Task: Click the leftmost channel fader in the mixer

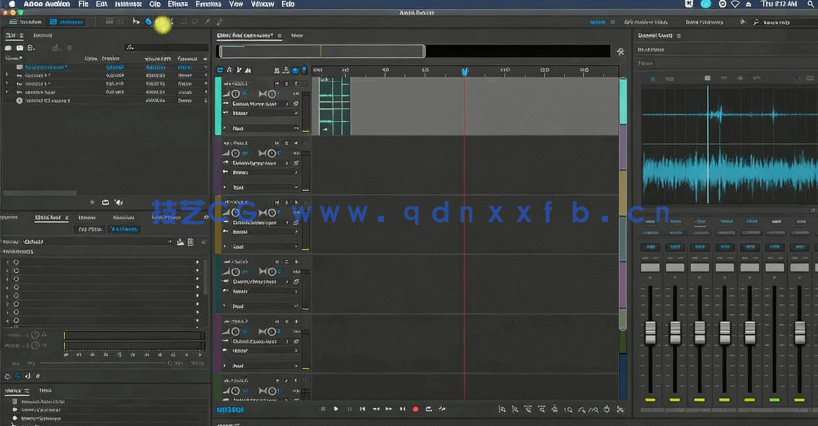Action: [x=651, y=332]
